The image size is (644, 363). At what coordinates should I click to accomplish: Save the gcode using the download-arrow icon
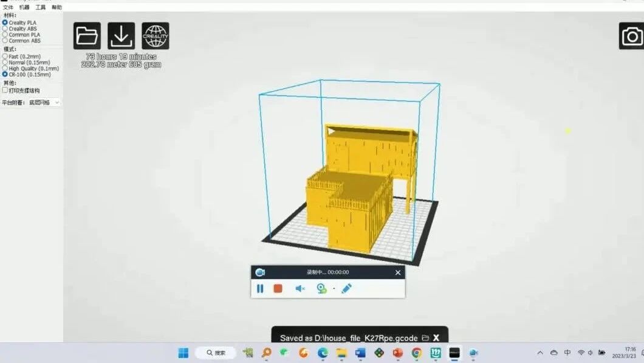pos(121,36)
